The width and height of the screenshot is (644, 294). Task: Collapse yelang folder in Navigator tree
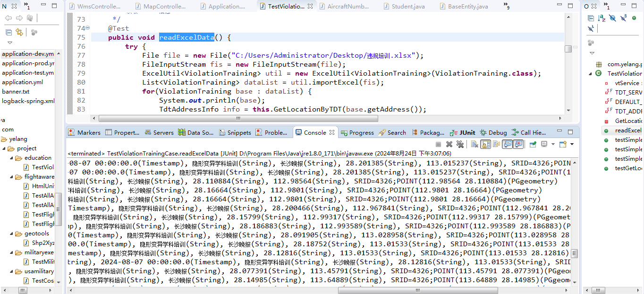pos(3,139)
